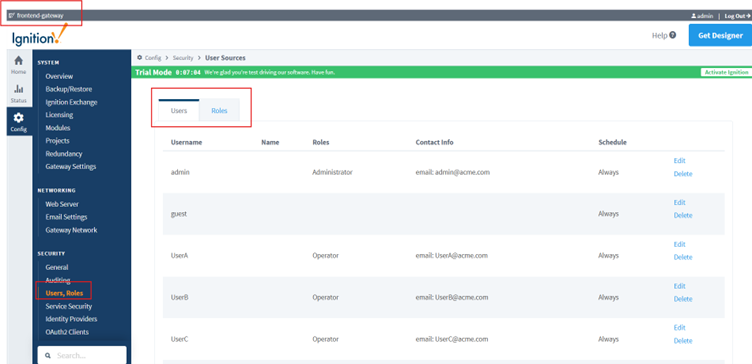The image size is (752, 364).
Task: Click the Help question mark icon
Action: (x=673, y=35)
